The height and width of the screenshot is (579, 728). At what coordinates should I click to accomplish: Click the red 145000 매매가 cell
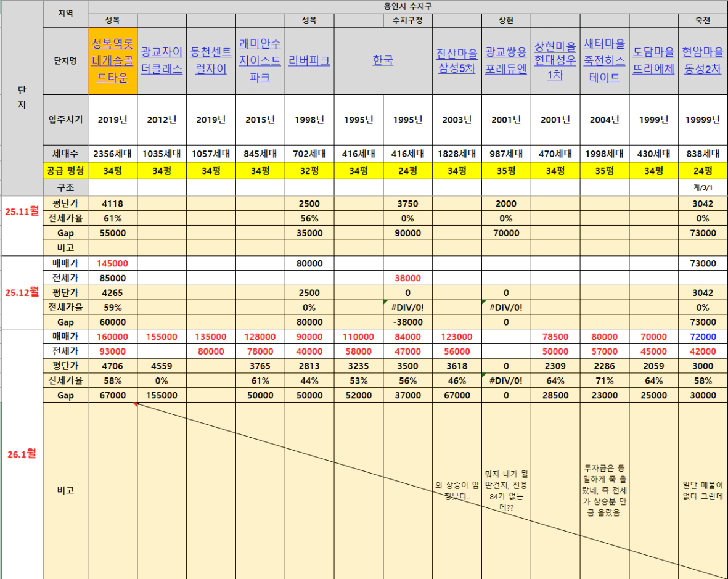click(x=112, y=263)
